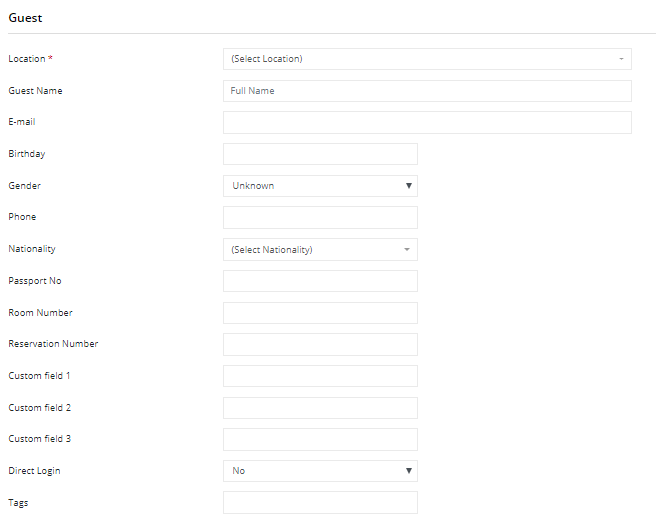Click the Nationality dropdown caret icon
656x529 pixels.
click(407, 249)
